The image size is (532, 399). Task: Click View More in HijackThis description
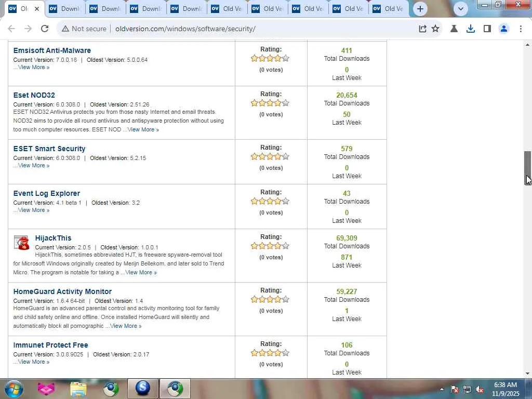(141, 272)
